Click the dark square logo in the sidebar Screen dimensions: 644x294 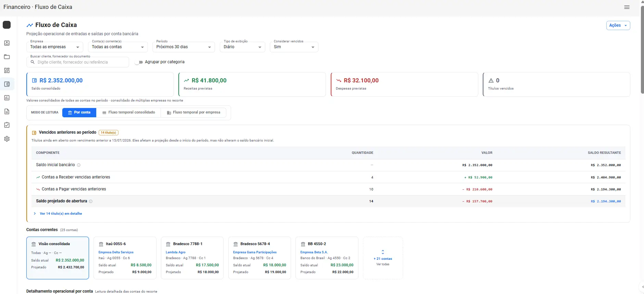[x=7, y=25]
